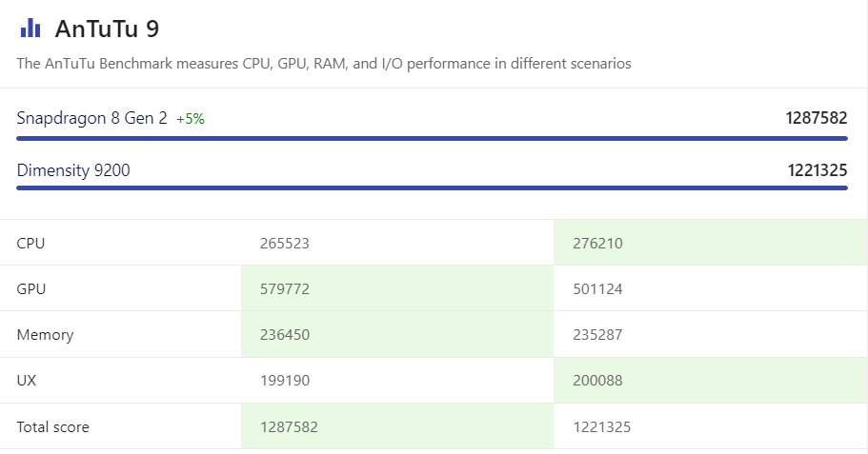Select the Total score row label
Image resolution: width=868 pixels, height=454 pixels.
53,427
